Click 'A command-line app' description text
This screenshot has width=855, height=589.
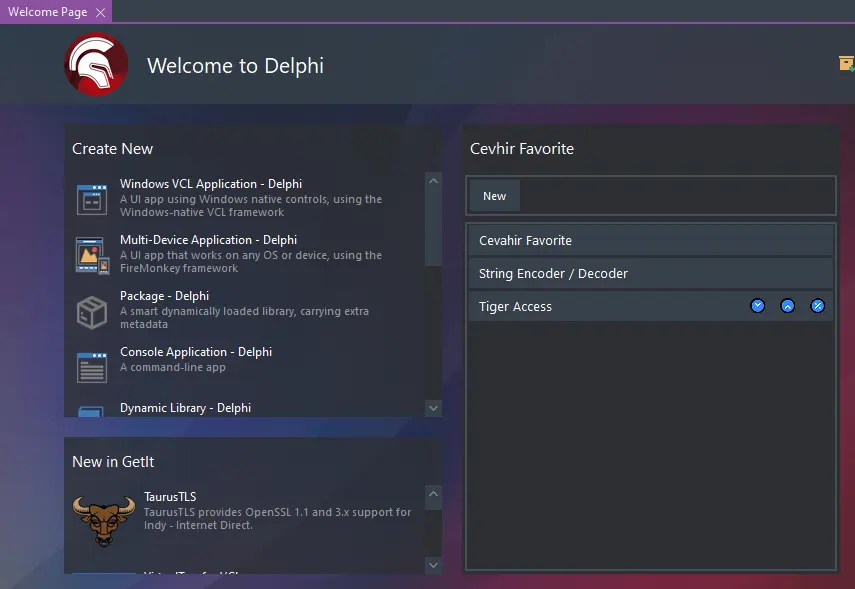(x=172, y=368)
